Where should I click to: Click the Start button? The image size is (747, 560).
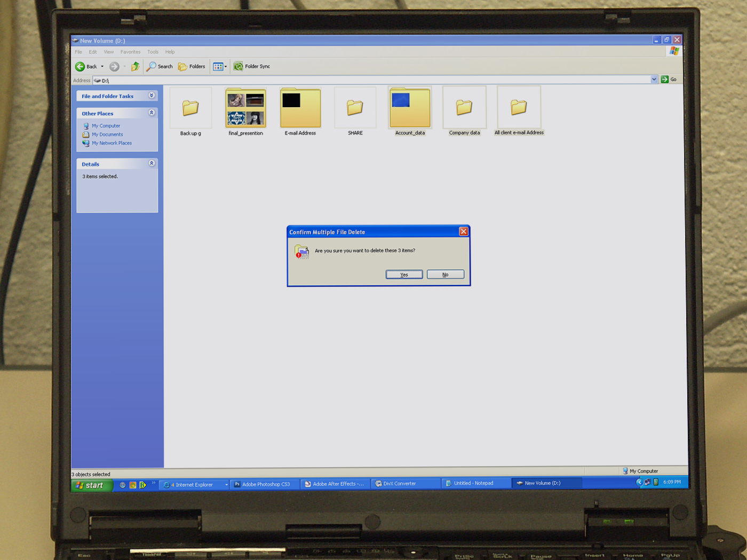[x=92, y=485]
